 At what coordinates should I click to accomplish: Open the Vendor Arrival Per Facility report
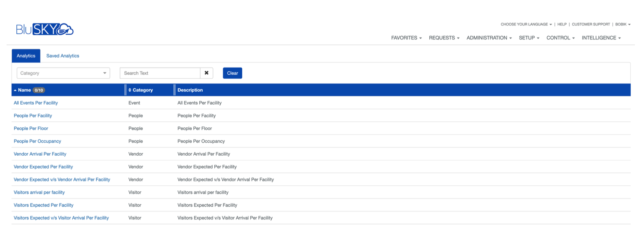pyautogui.click(x=40, y=154)
